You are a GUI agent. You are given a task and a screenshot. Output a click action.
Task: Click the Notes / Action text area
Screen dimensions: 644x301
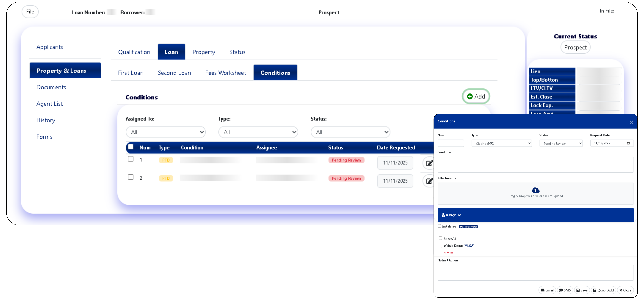[536, 273]
